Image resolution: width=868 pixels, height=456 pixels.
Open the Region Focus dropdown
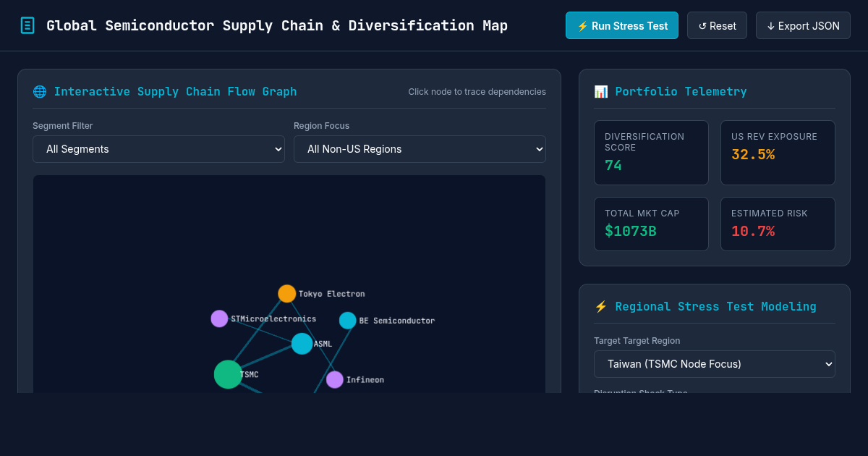(x=420, y=149)
